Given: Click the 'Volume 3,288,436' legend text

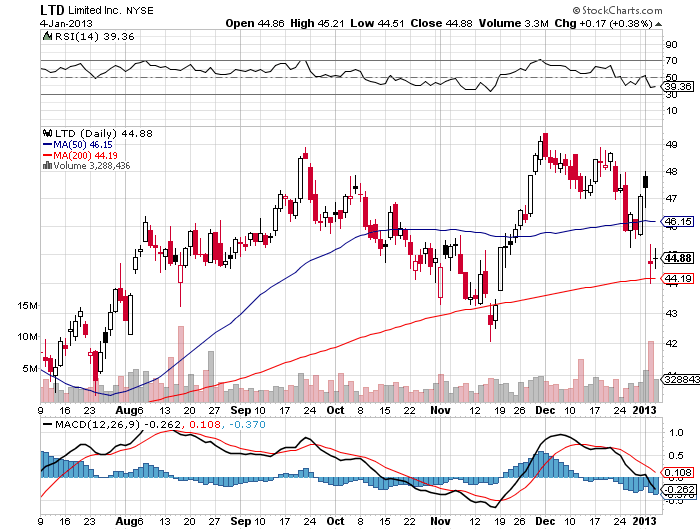Looking at the screenshot, I should tap(92, 166).
